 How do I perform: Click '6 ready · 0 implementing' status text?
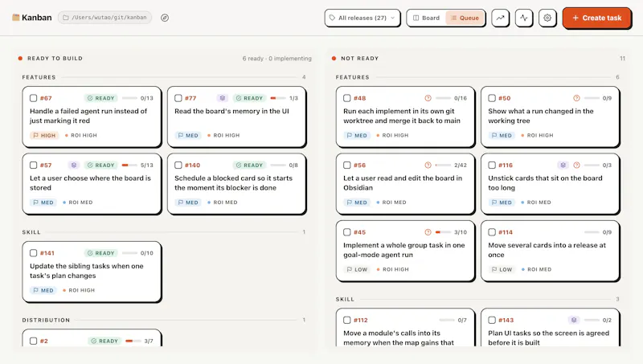276,59
